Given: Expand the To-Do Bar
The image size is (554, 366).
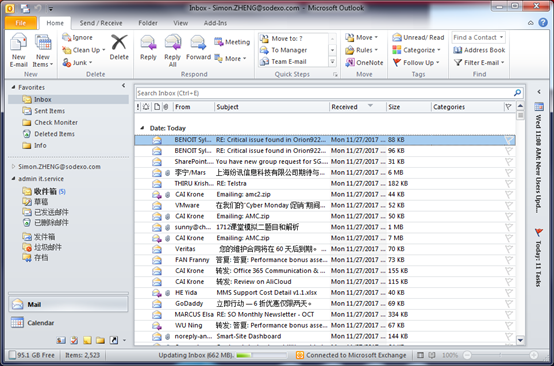Looking at the screenshot, I should coord(539,92).
